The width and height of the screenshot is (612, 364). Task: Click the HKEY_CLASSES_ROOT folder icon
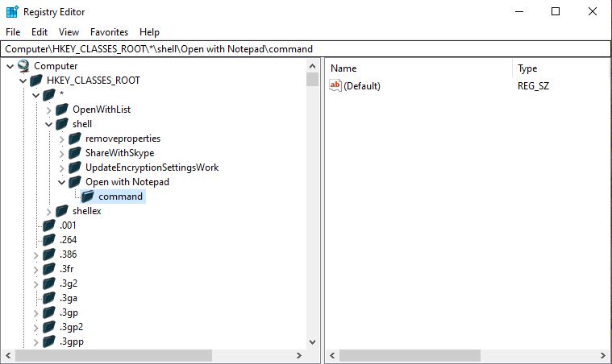point(36,81)
